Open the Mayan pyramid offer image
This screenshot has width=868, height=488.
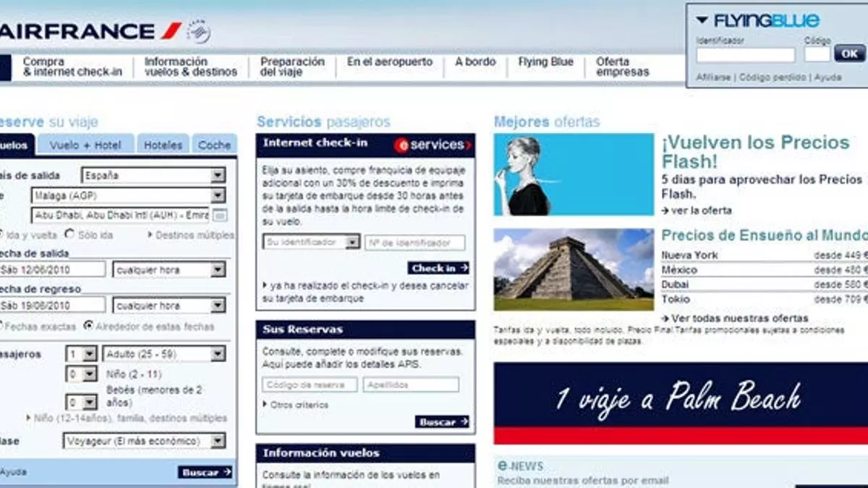point(573,270)
